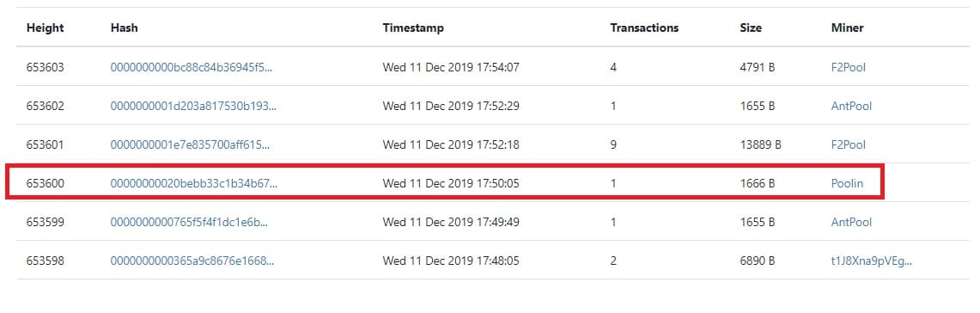Open block hash 0000000001d203a817530b193...
The height and width of the screenshot is (313, 980).
[193, 106]
